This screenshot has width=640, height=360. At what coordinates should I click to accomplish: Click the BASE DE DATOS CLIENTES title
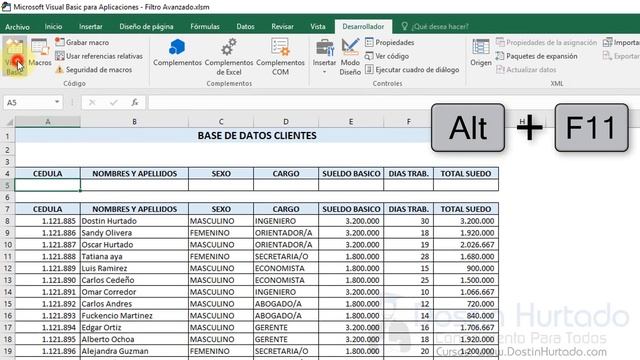pos(257,136)
